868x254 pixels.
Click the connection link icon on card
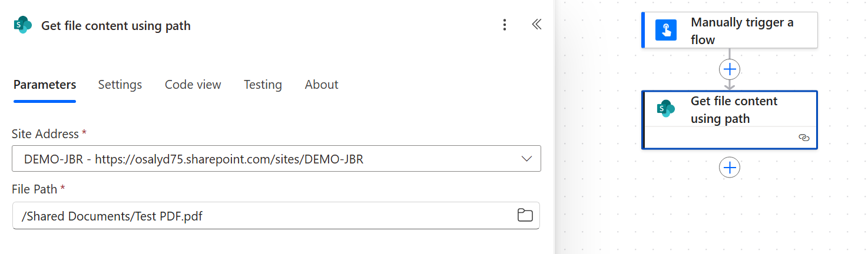click(804, 138)
